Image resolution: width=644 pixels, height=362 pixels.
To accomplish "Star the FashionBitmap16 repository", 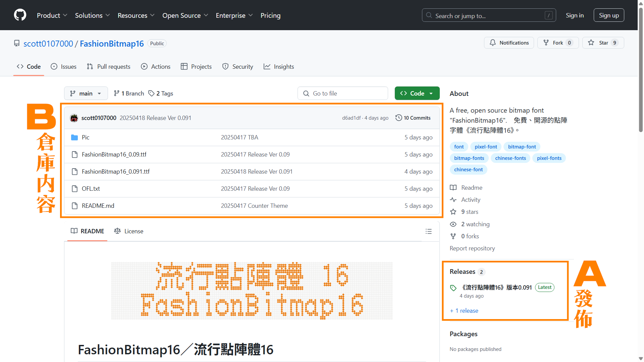I will (603, 43).
